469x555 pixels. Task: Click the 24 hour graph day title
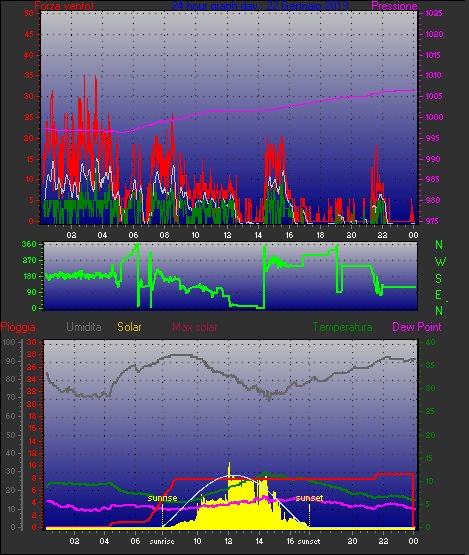(x=260, y=6)
